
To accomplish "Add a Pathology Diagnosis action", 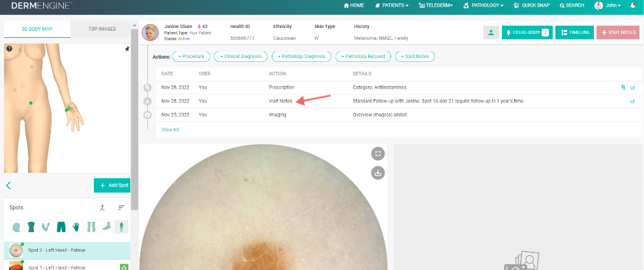I will click(x=301, y=56).
